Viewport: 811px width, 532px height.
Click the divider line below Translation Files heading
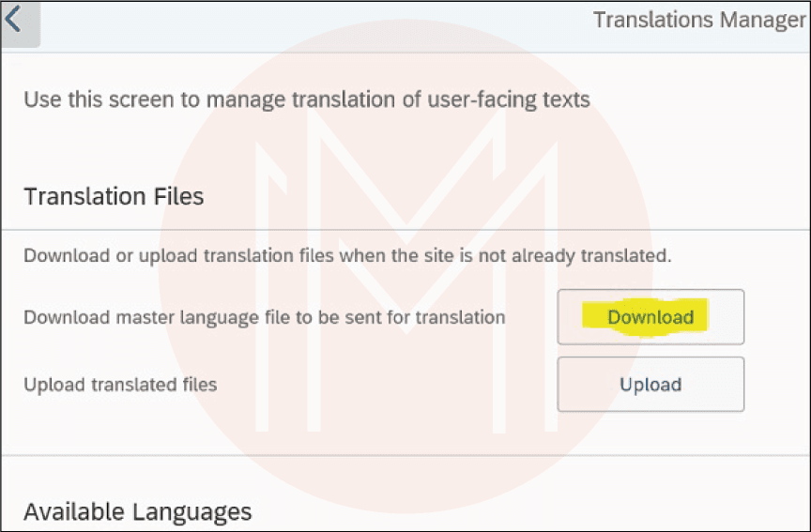(x=405, y=229)
